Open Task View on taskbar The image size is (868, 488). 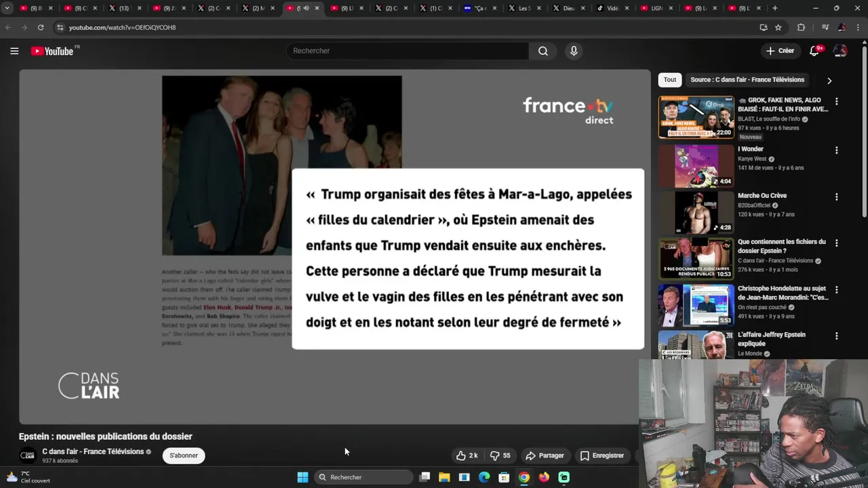tap(425, 477)
